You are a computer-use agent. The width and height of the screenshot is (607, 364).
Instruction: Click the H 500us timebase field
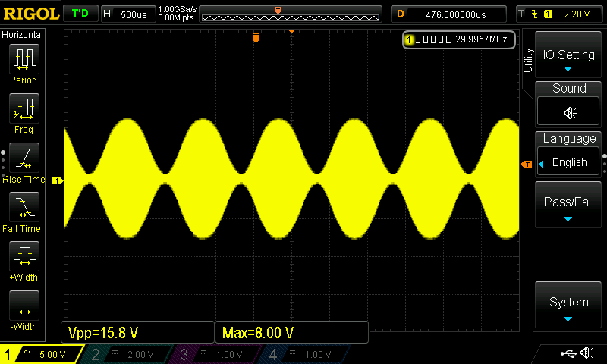click(128, 14)
